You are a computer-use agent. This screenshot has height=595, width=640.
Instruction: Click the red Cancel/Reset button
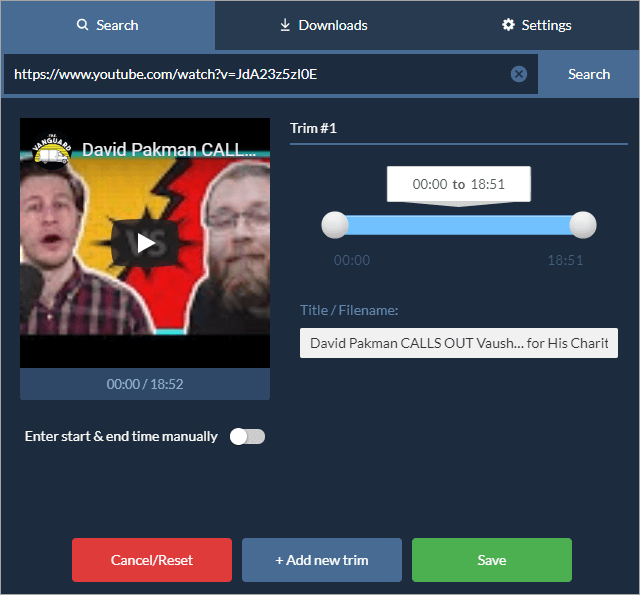[x=152, y=560]
